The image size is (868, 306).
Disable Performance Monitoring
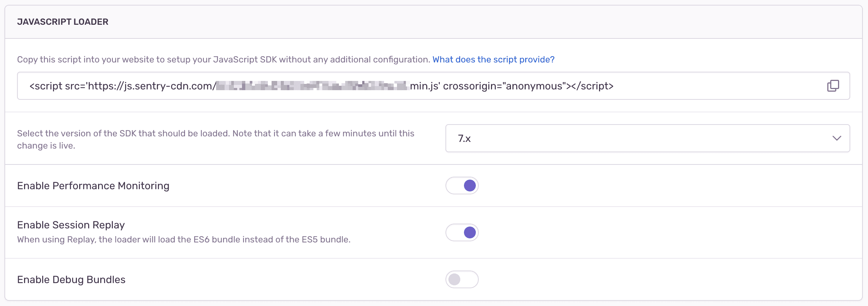click(462, 186)
